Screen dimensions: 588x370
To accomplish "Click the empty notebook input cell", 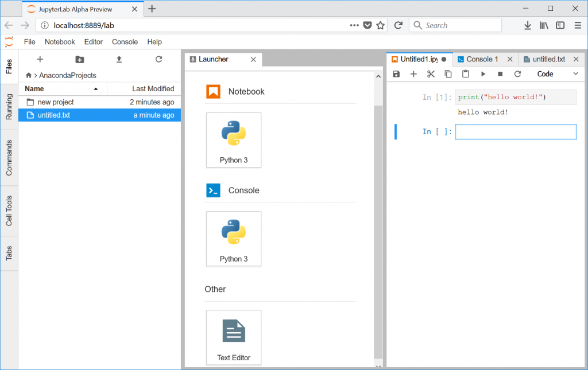I will pos(515,132).
